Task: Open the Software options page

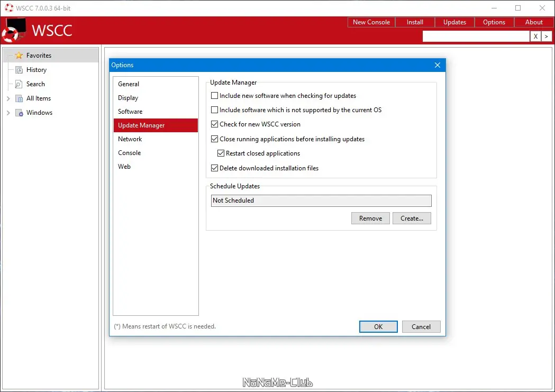Action: pyautogui.click(x=156, y=112)
